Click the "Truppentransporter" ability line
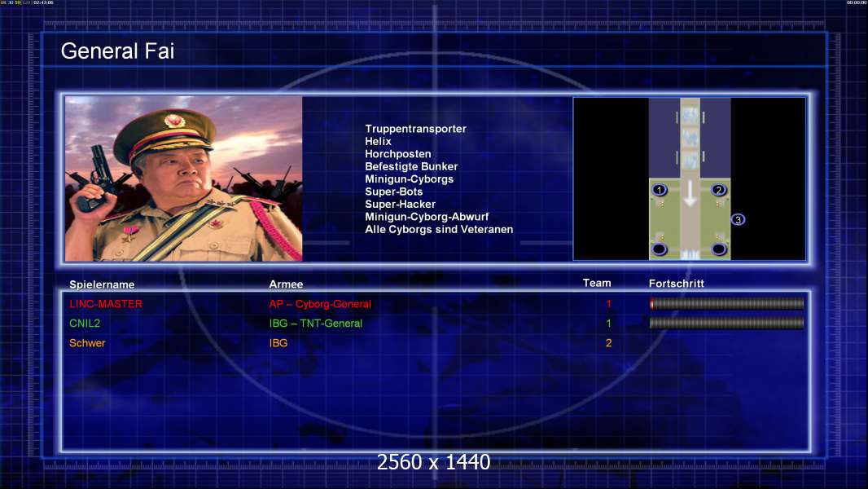 (416, 129)
